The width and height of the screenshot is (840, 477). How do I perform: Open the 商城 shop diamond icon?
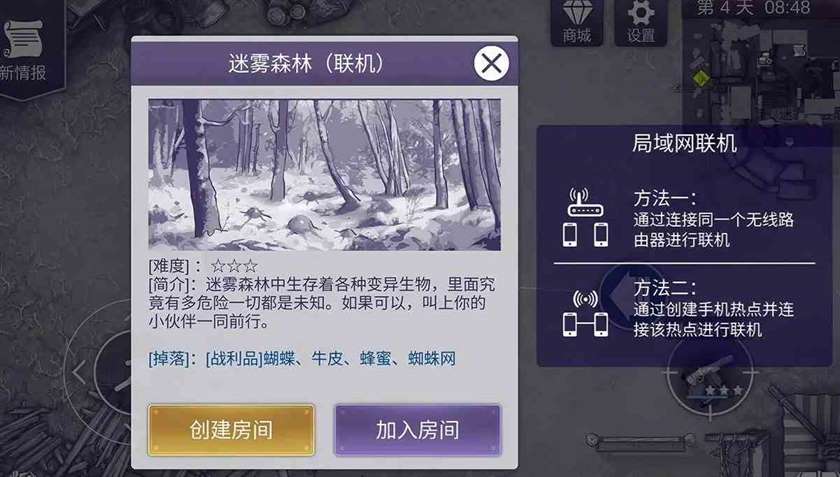tap(577, 21)
